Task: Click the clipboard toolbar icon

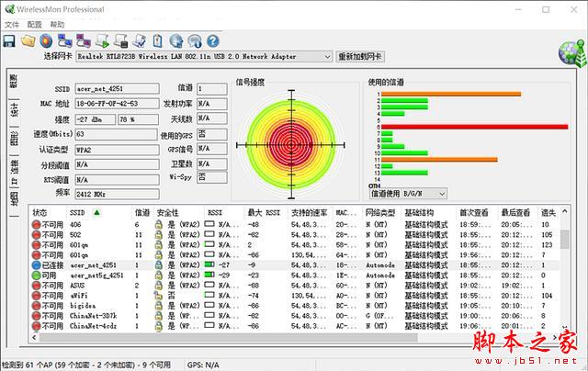Action: (x=157, y=40)
